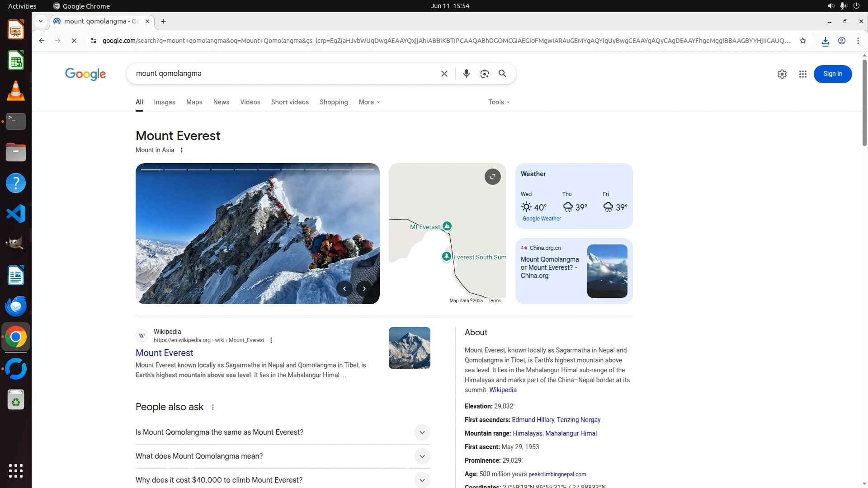Open the More search filters dropdown

click(369, 102)
